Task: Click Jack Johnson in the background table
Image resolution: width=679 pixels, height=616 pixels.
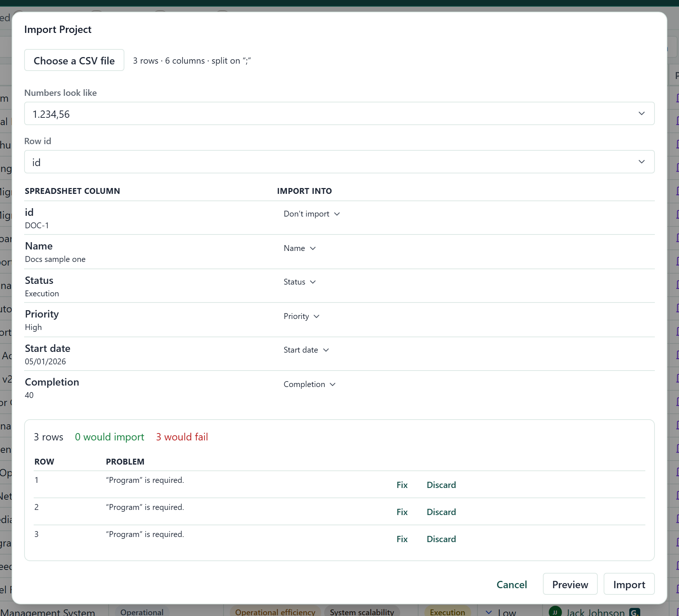Action: click(x=596, y=612)
